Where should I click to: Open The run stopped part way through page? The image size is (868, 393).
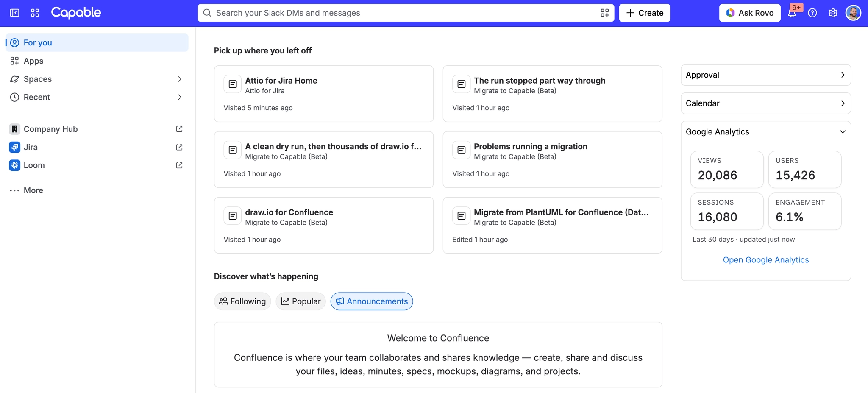tap(553, 94)
